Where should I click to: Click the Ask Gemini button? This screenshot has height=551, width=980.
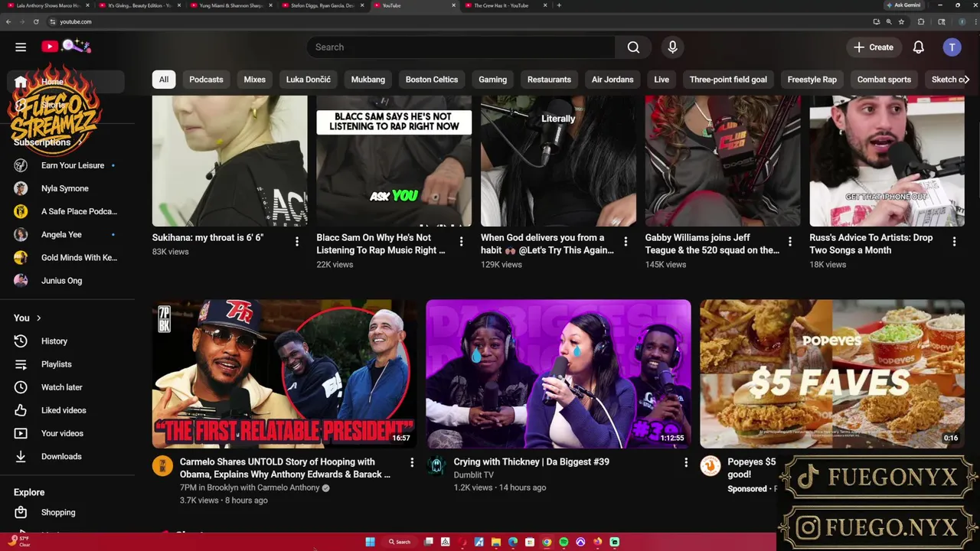pos(903,5)
